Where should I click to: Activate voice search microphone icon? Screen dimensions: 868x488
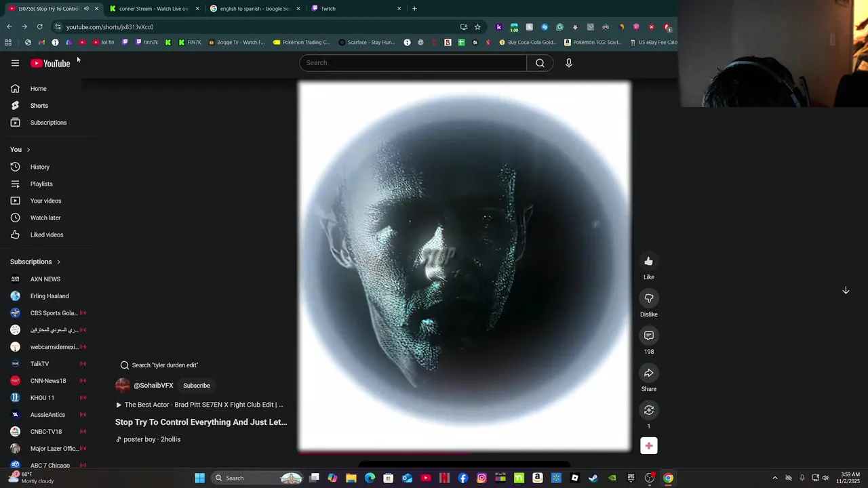(x=569, y=63)
